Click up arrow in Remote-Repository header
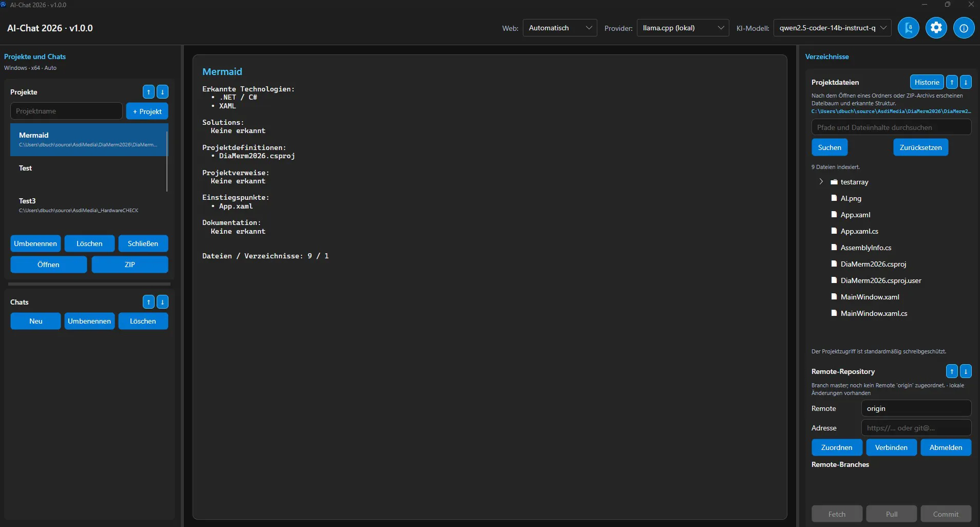Image resolution: width=980 pixels, height=527 pixels. pos(952,371)
